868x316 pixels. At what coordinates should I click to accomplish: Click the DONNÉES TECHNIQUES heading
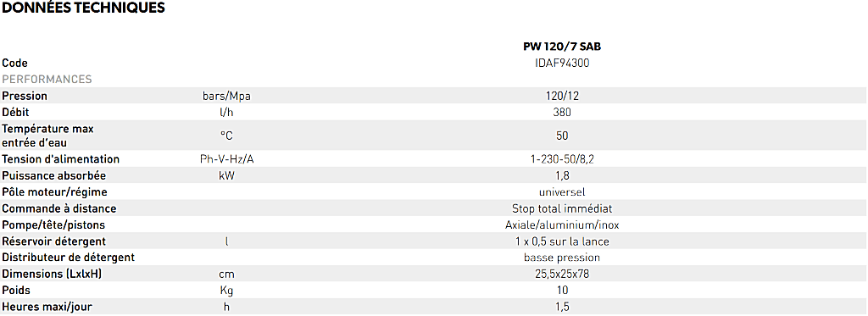click(x=84, y=8)
